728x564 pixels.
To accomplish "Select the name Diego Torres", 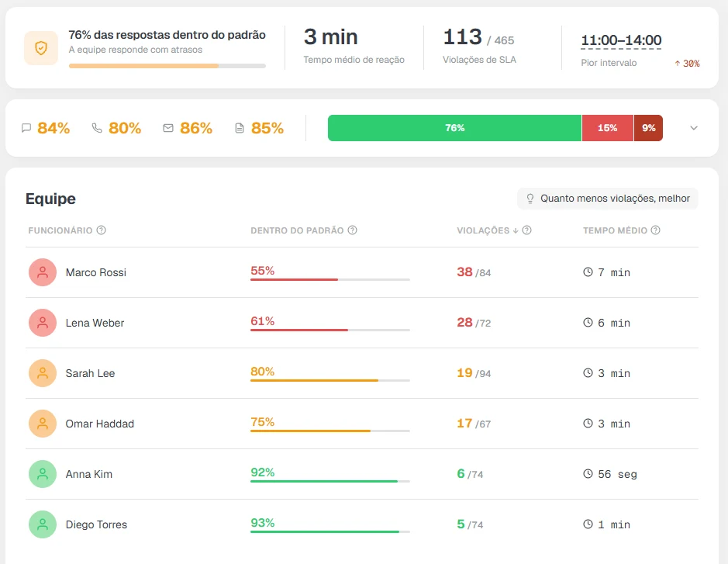I will tap(96, 524).
